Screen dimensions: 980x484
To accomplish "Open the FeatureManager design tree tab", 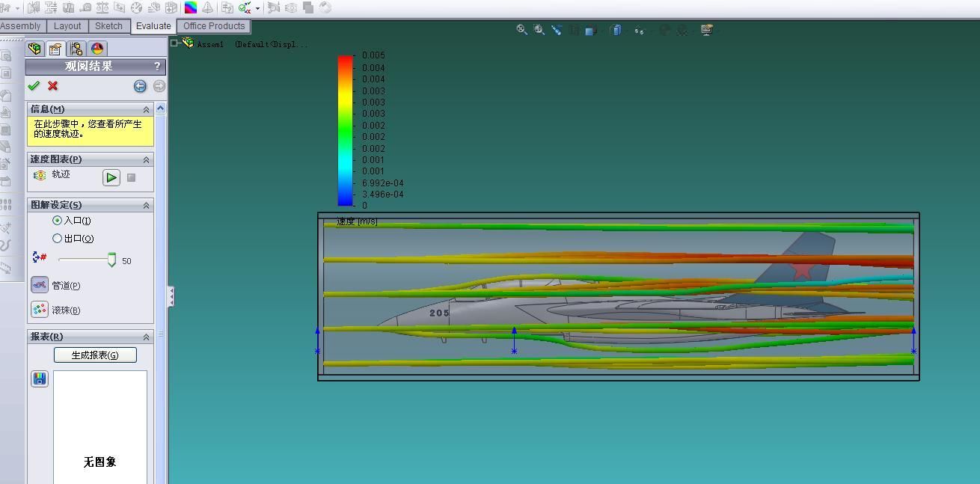I will click(x=34, y=49).
